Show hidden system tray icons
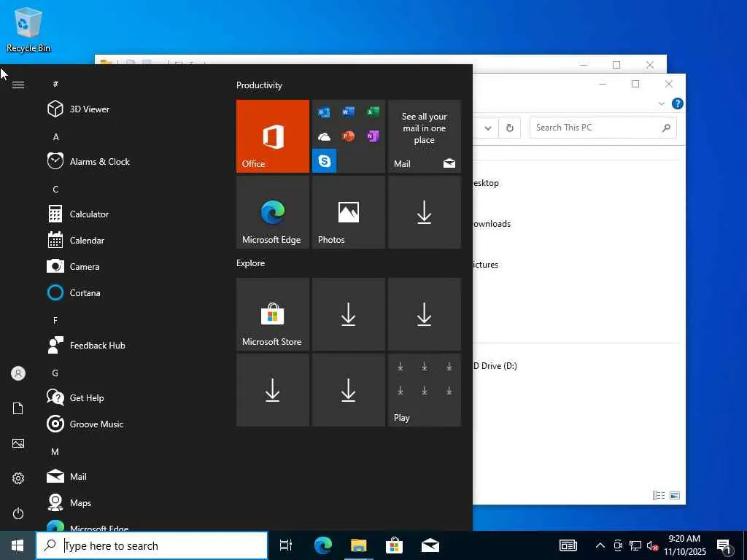The image size is (747, 560). (x=600, y=545)
